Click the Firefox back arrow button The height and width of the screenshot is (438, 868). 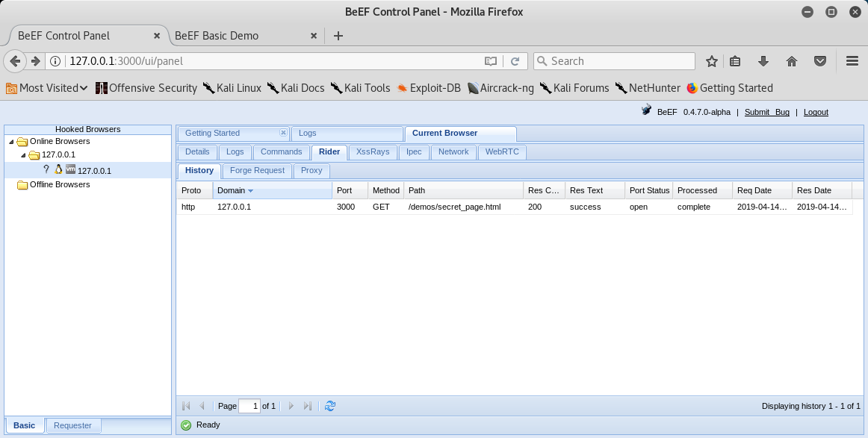(15, 61)
